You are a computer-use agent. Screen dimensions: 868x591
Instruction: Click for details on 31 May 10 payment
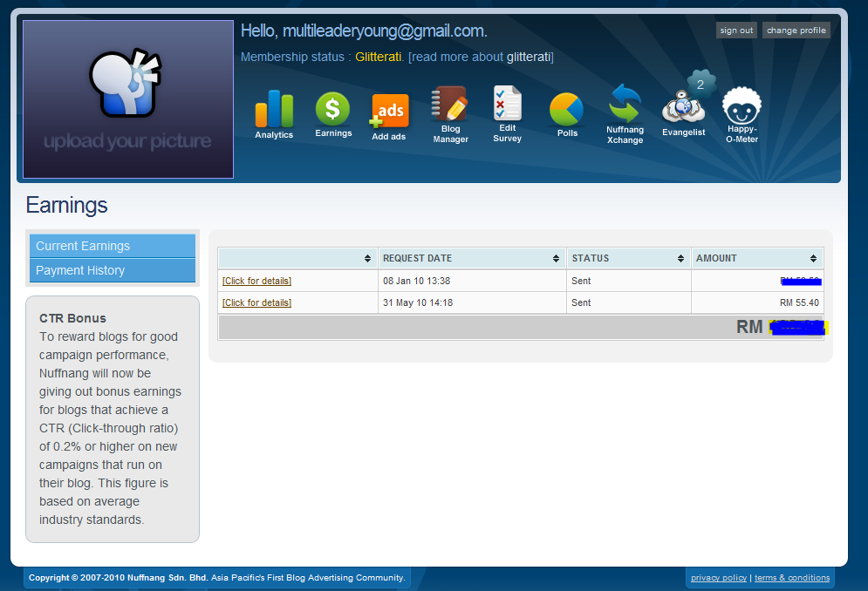click(256, 302)
